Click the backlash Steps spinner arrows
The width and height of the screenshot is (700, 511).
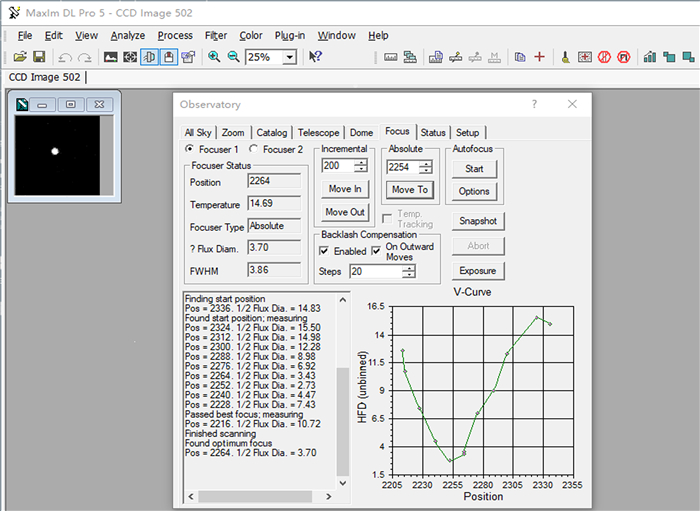click(x=411, y=271)
